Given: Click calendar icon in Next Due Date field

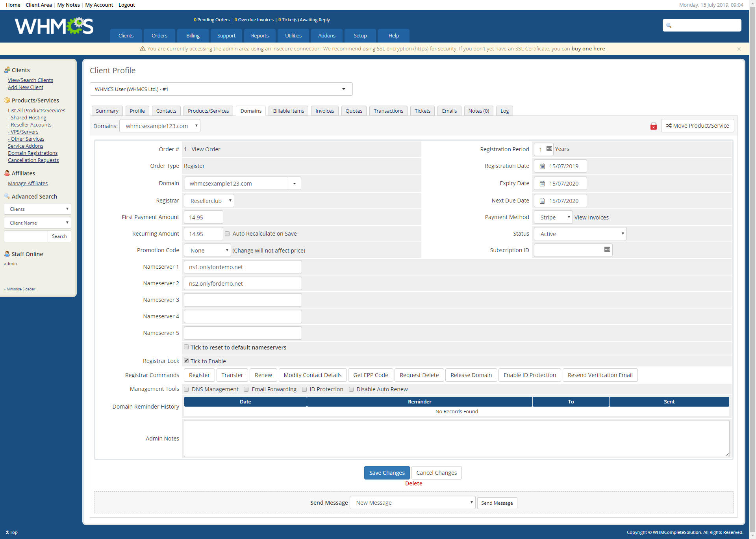Looking at the screenshot, I should (542, 201).
